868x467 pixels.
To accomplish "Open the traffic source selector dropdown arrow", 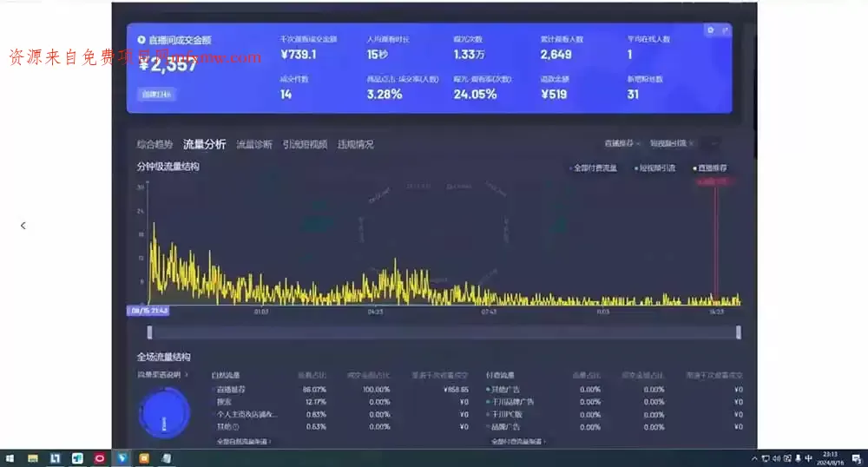I will [714, 144].
